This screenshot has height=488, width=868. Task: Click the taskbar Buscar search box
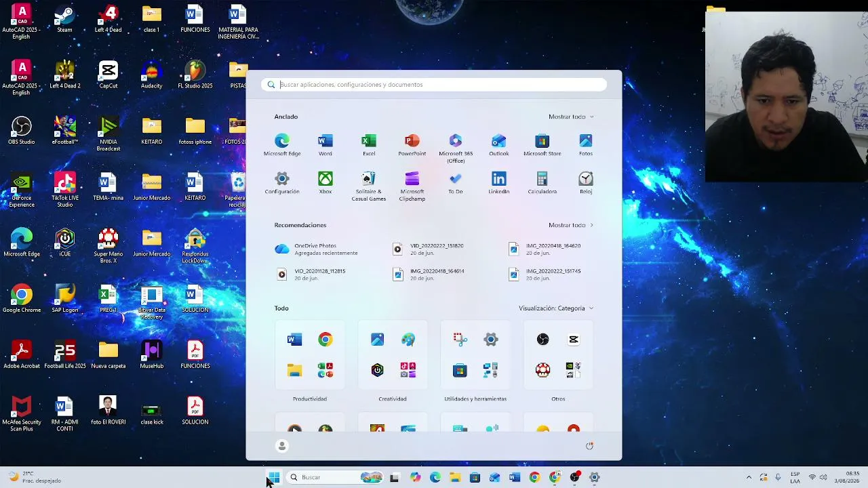tap(336, 477)
